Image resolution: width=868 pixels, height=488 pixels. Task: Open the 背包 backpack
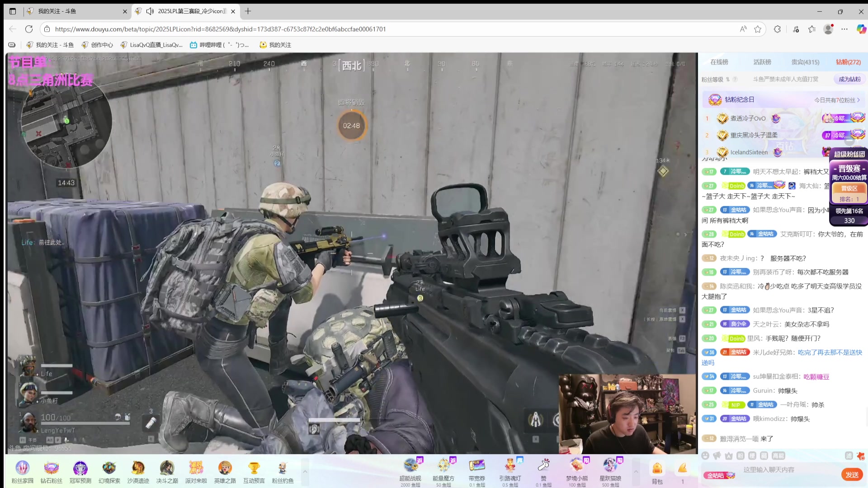point(657,473)
